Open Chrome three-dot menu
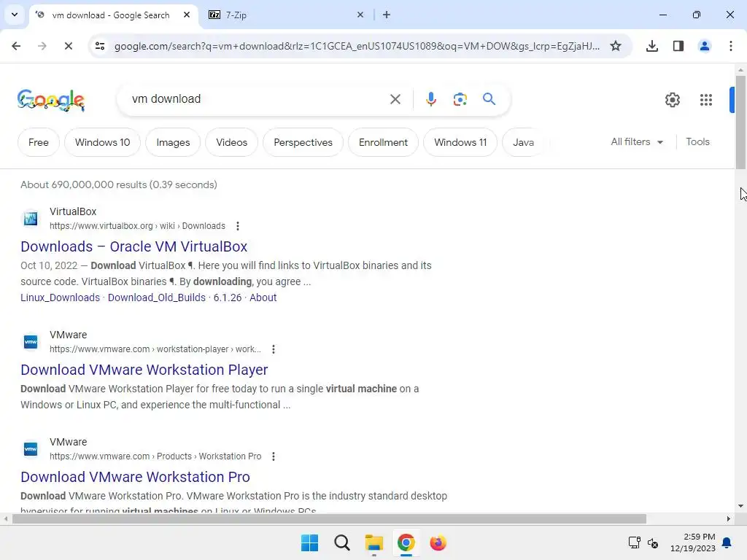 [730, 46]
